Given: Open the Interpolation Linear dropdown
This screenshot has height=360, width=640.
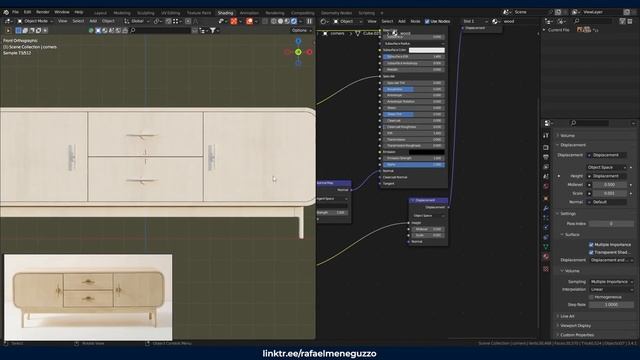Looking at the screenshot, I should (611, 289).
